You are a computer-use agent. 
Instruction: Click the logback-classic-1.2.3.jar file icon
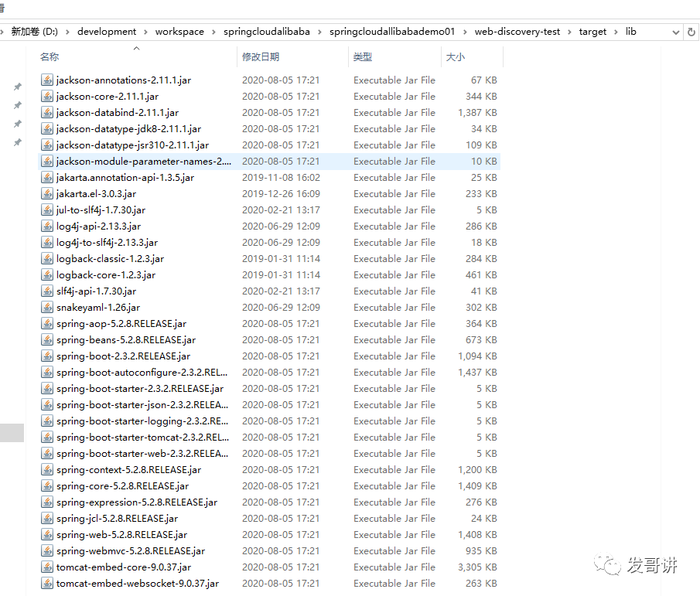point(47,259)
